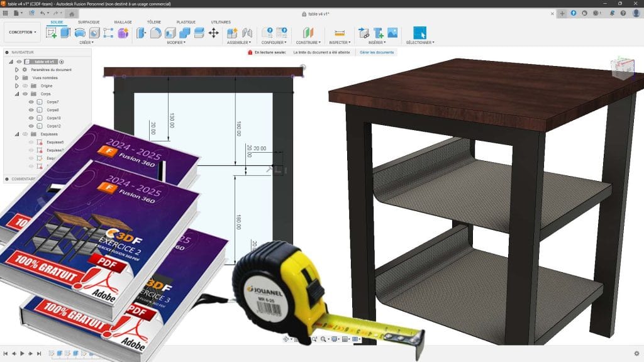Show Esquisse5 sketch
The image size is (644, 362).
31,142
